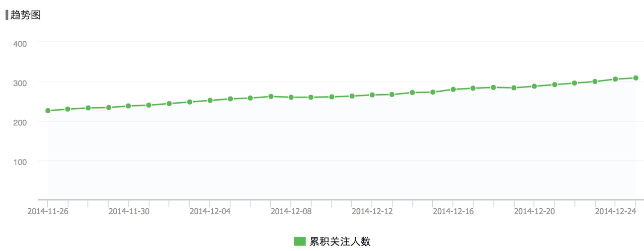Select the data point at 2014-12-20
Viewport: 644px width, 251px height.
tap(534, 86)
